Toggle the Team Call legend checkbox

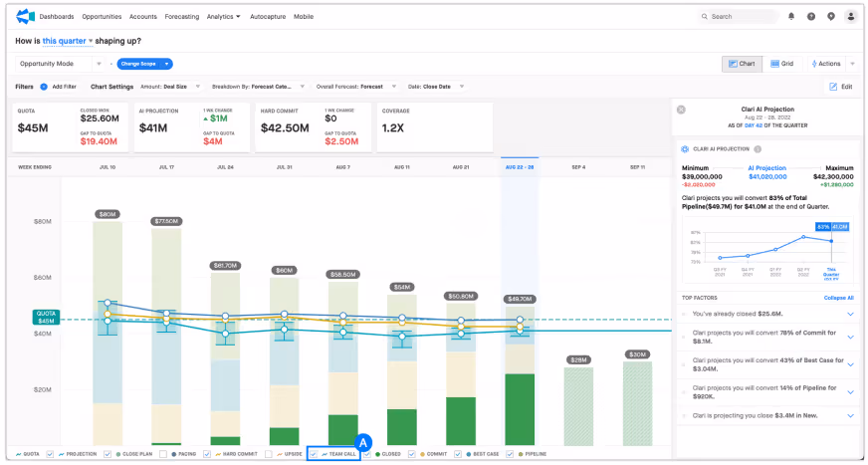pyautogui.click(x=314, y=454)
